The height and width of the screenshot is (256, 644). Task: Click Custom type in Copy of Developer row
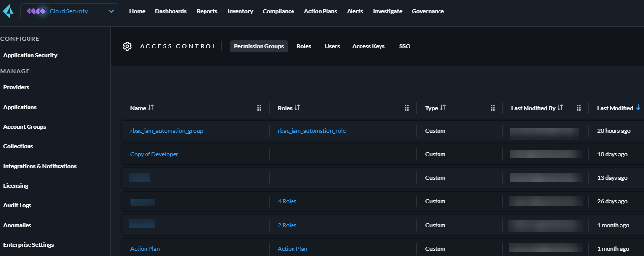(435, 154)
